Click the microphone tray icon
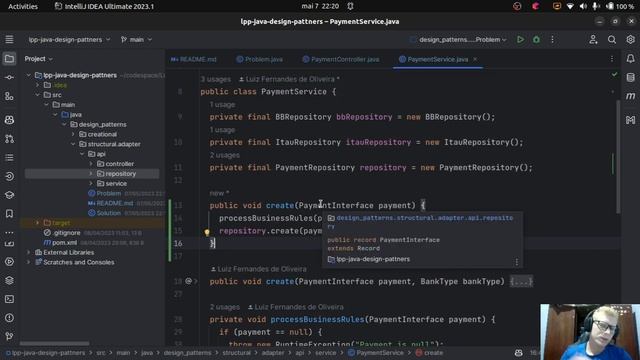Viewport: 640px width, 360px height. click(x=596, y=6)
